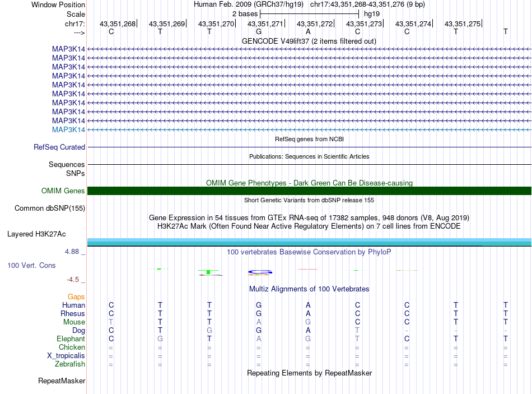
Task: Click the Layered H3K27Ac label
Action: 36,234
